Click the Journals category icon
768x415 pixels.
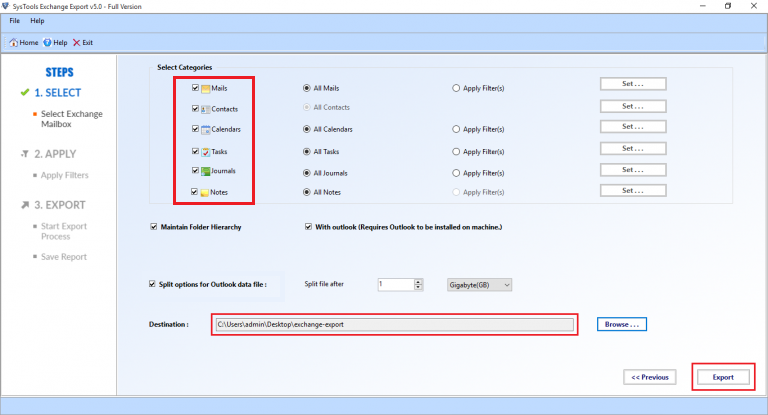(x=205, y=171)
